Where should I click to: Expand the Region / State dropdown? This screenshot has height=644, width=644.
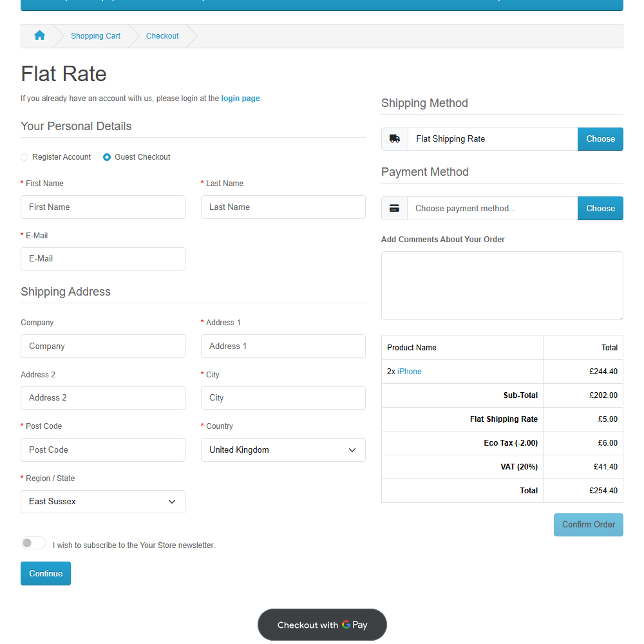pyautogui.click(x=102, y=502)
